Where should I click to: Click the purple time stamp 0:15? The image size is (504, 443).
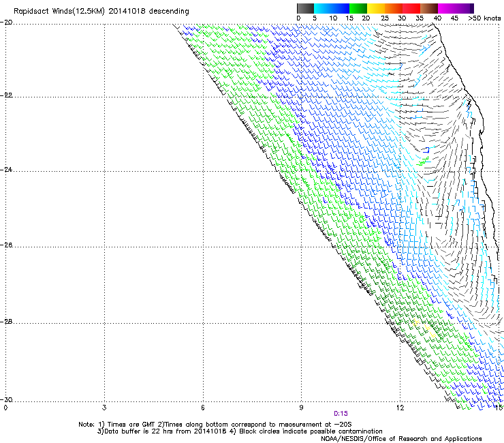341,414
